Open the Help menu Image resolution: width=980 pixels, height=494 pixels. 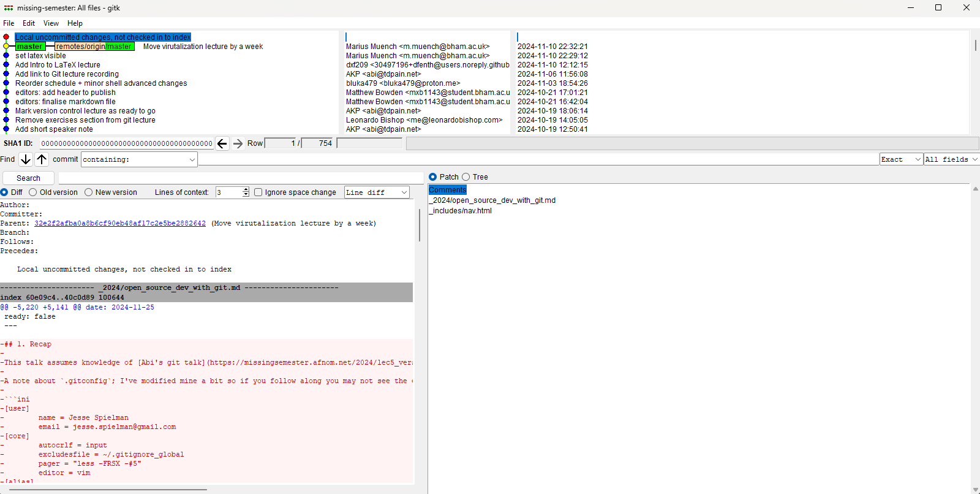pyautogui.click(x=75, y=23)
